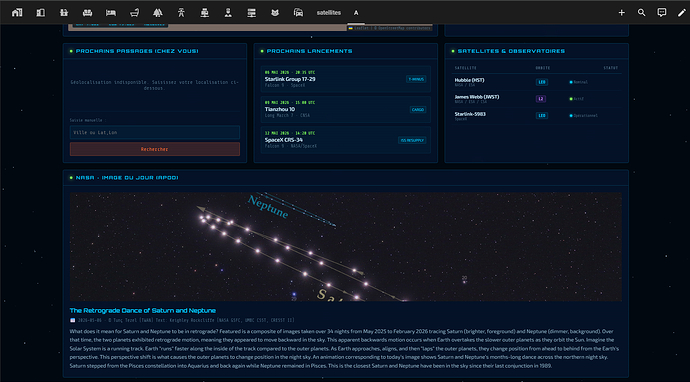Open the Tianzhou 10 launch card

coord(345,109)
